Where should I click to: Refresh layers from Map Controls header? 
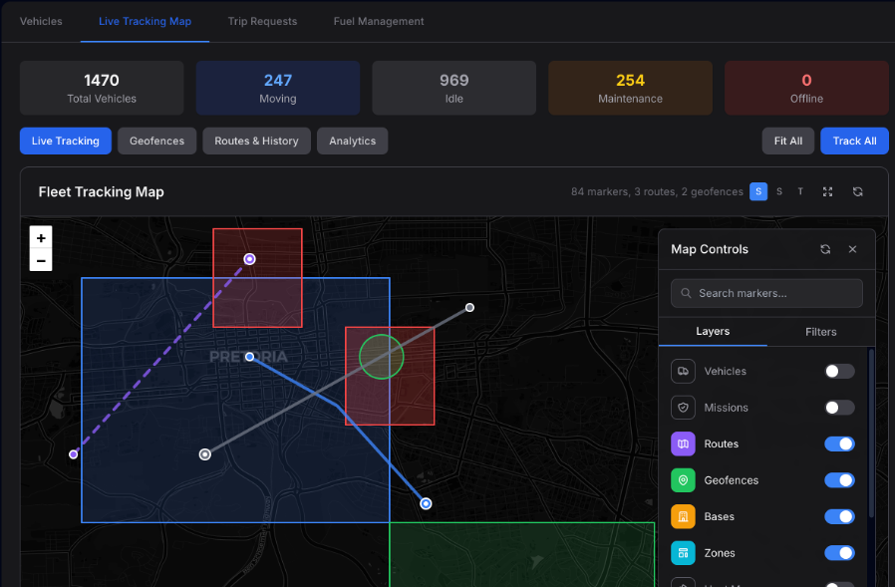pyautogui.click(x=825, y=249)
